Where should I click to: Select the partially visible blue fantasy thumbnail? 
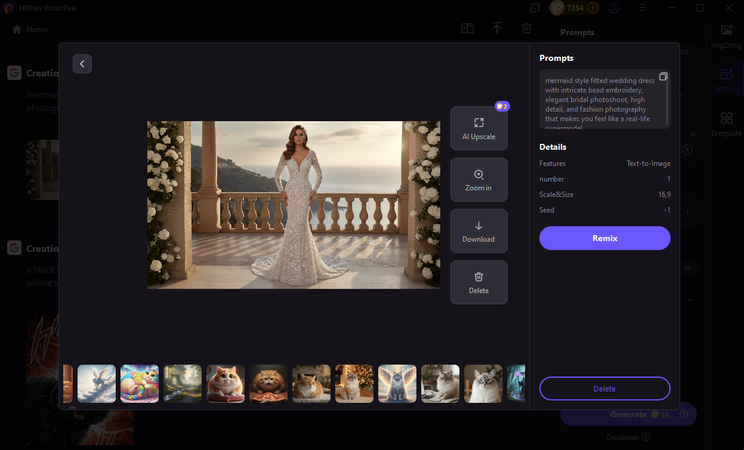(516, 384)
